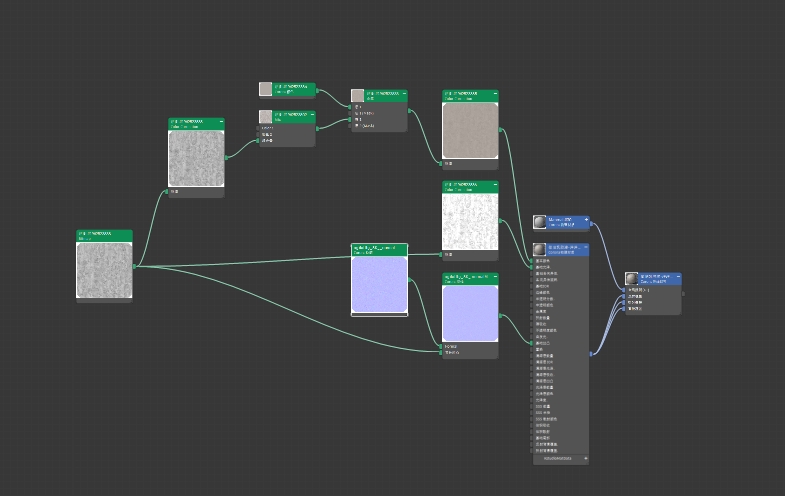Screen dimensions: 785x496
Task: Select the gray Bitmap node preview thumbnail
Action: [104, 270]
